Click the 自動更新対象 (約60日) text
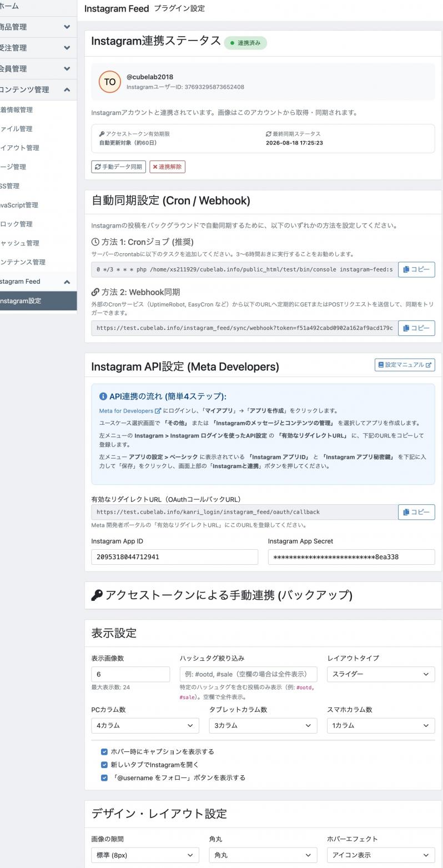This screenshot has width=443, height=868. [128, 143]
